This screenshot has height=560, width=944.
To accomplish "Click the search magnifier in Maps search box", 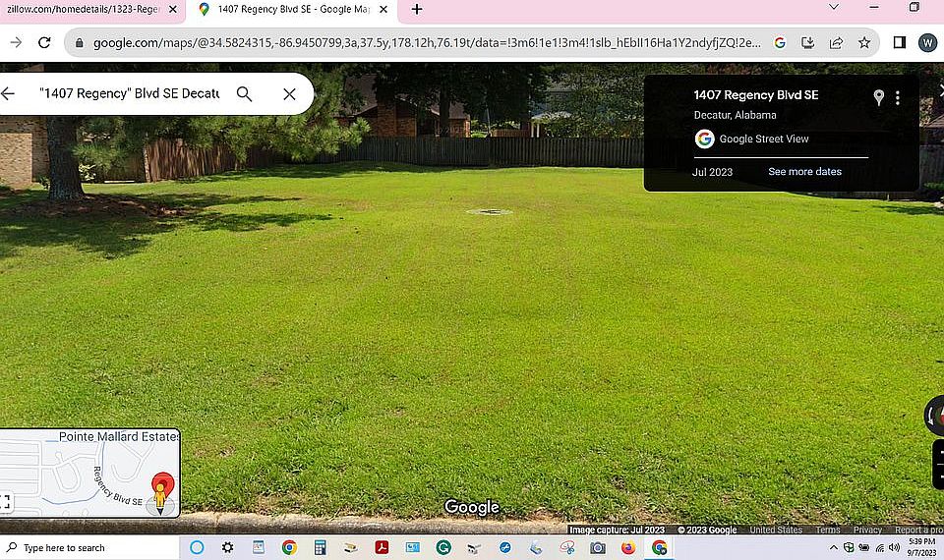I will (x=244, y=94).
